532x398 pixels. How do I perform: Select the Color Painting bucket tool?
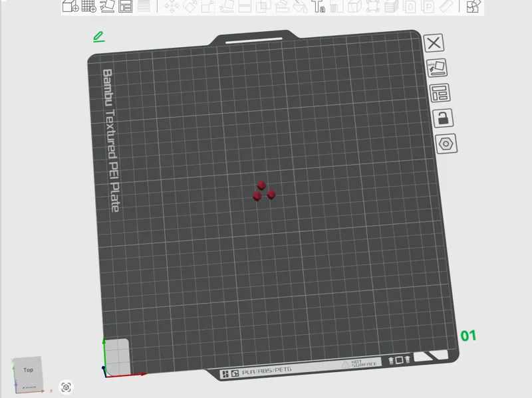(x=300, y=6)
